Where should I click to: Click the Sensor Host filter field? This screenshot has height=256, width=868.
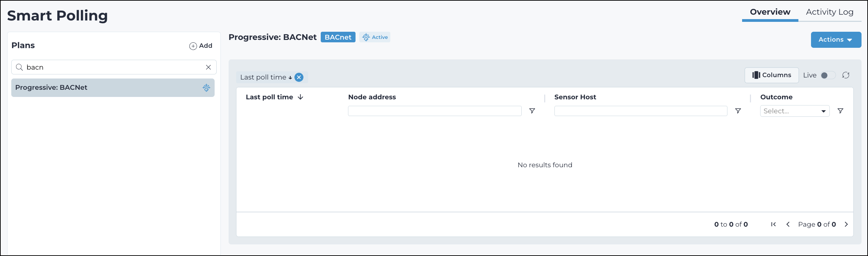[x=641, y=111]
